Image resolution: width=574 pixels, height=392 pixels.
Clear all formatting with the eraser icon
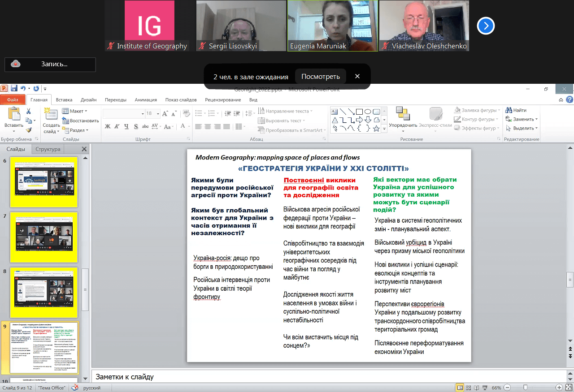pyautogui.click(x=186, y=114)
